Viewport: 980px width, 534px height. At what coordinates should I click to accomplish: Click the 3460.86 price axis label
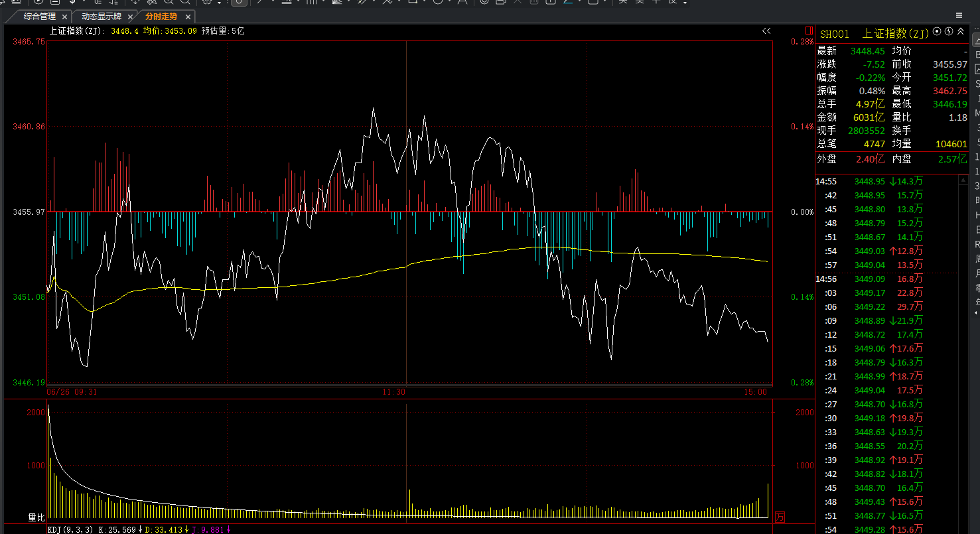(x=29, y=126)
